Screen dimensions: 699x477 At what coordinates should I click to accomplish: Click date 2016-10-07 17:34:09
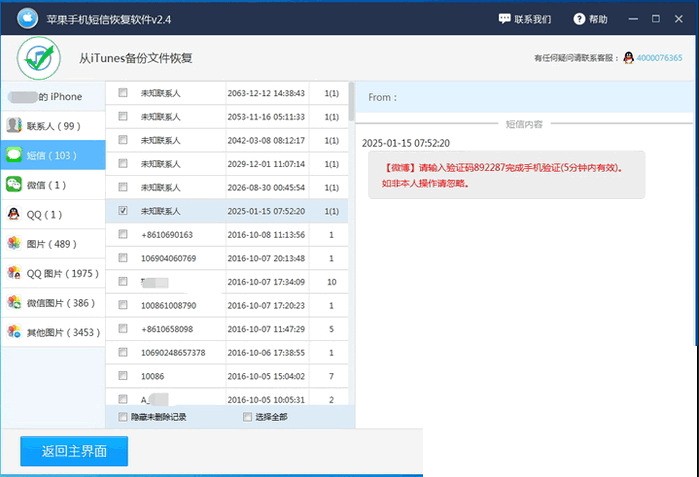click(266, 282)
